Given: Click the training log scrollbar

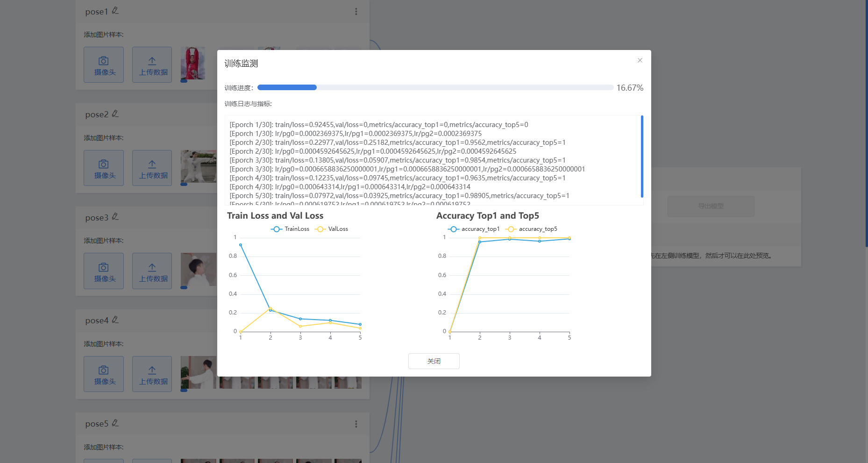Looking at the screenshot, I should [x=642, y=157].
